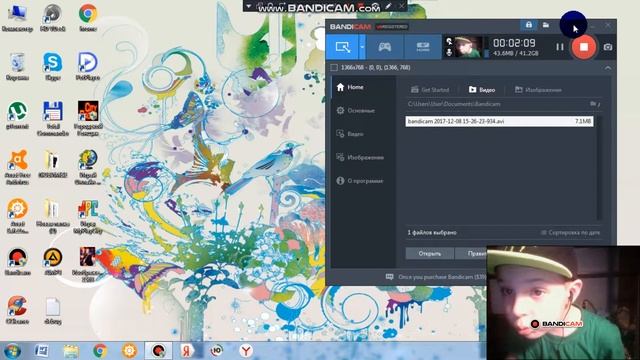
Task: Select Bandicam HDMI device recording mode
Action: [x=422, y=47]
